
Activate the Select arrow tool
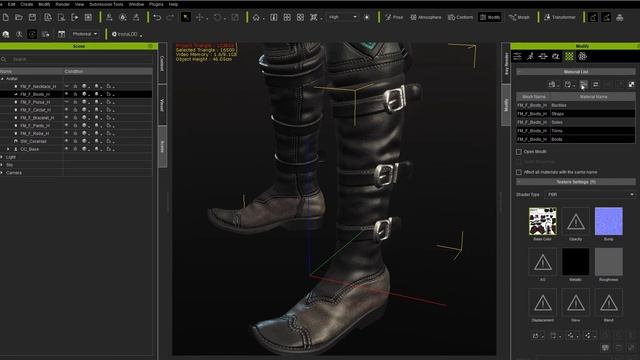point(186,17)
